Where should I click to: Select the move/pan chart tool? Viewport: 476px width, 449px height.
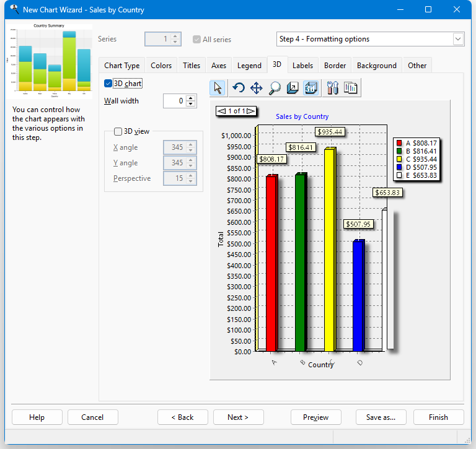click(257, 88)
